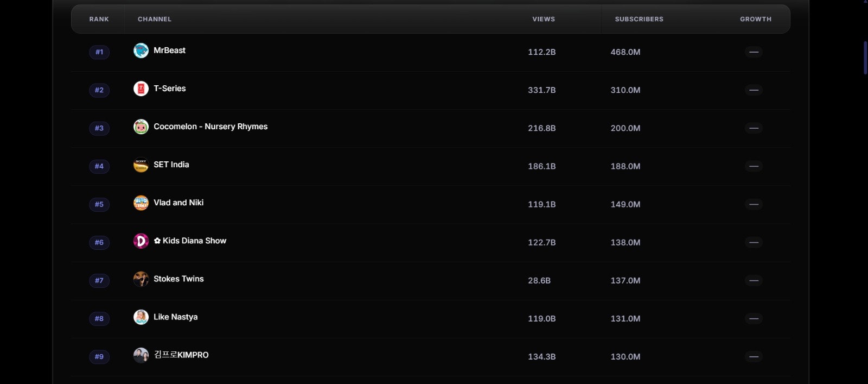The height and width of the screenshot is (384, 868).
Task: Select MrBeast views value 112.2B
Action: click(x=541, y=52)
